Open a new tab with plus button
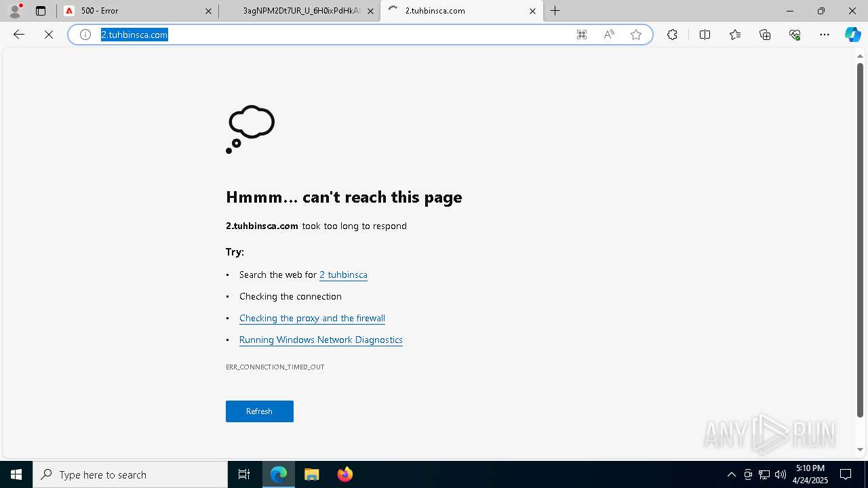This screenshot has height=488, width=868. (x=555, y=11)
